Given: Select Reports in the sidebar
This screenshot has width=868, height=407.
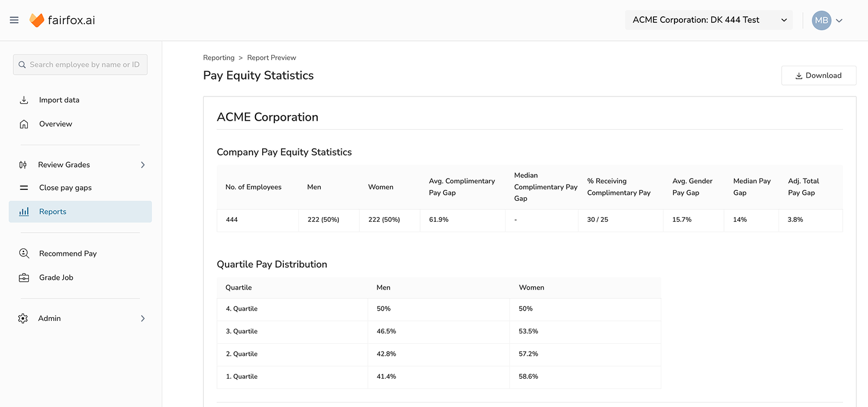Looking at the screenshot, I should [x=80, y=212].
